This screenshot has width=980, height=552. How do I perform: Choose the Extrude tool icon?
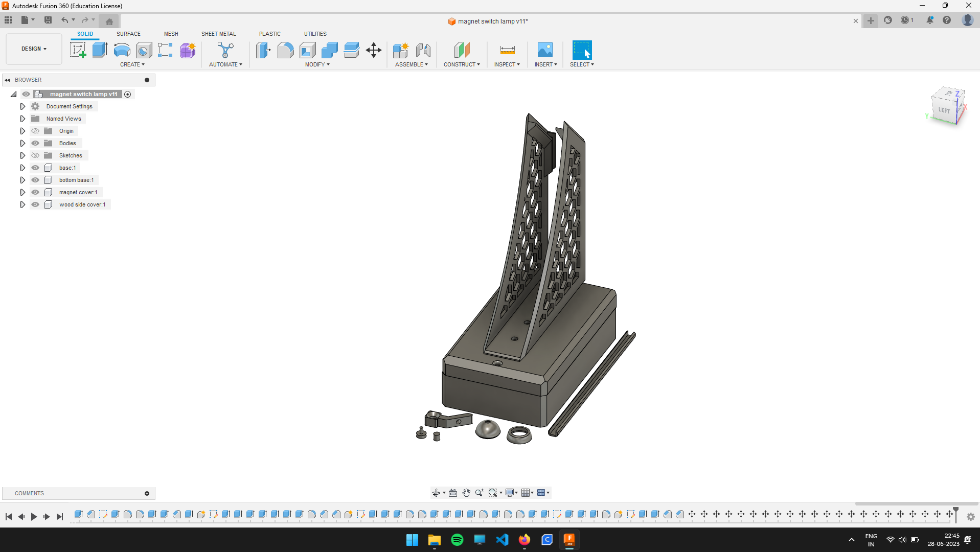pos(100,50)
